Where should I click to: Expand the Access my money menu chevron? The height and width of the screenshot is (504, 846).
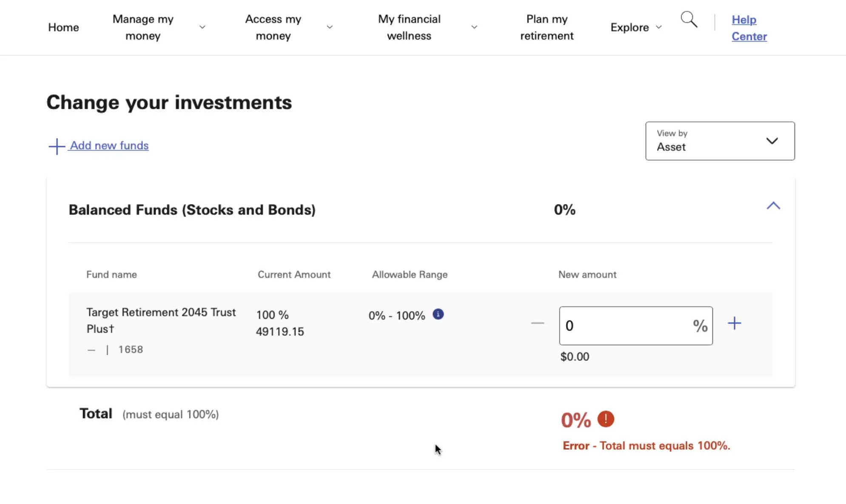[x=330, y=27]
